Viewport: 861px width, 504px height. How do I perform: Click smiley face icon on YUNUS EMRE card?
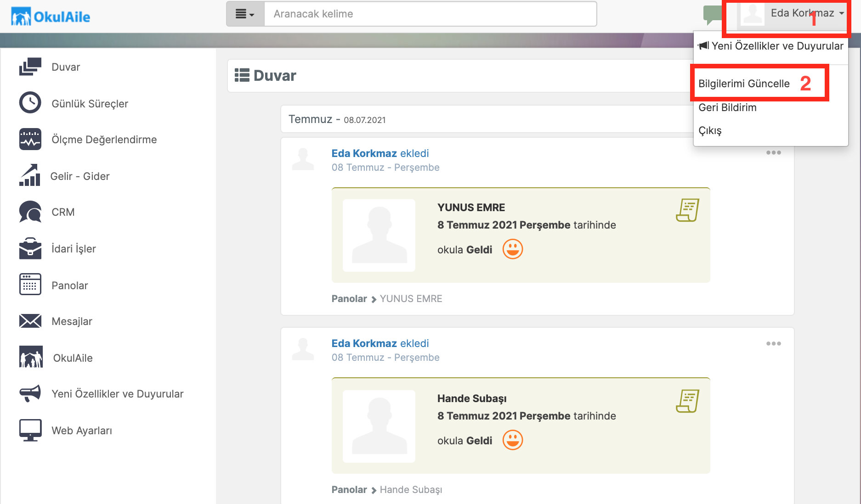513,249
